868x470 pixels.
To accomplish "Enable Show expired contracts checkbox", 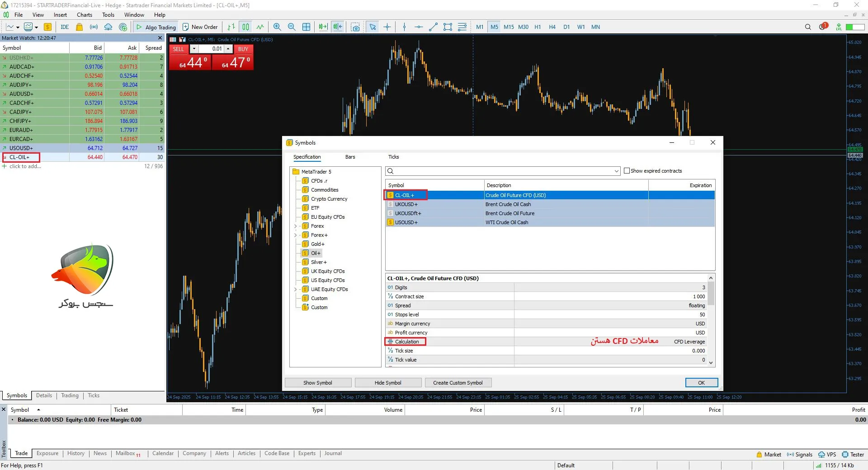I will click(x=627, y=171).
